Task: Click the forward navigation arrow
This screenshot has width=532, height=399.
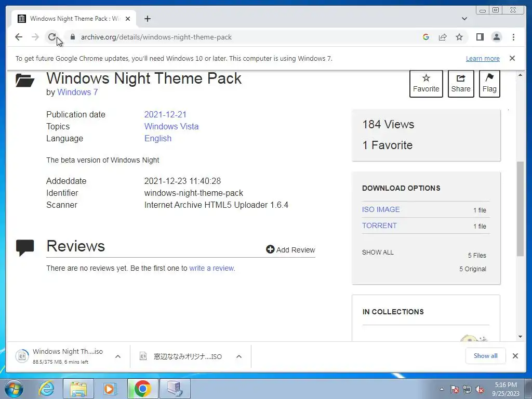Action: (x=35, y=37)
